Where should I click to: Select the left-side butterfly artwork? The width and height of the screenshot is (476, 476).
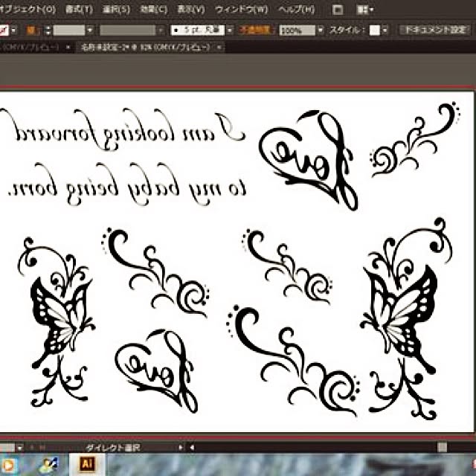pyautogui.click(x=57, y=322)
